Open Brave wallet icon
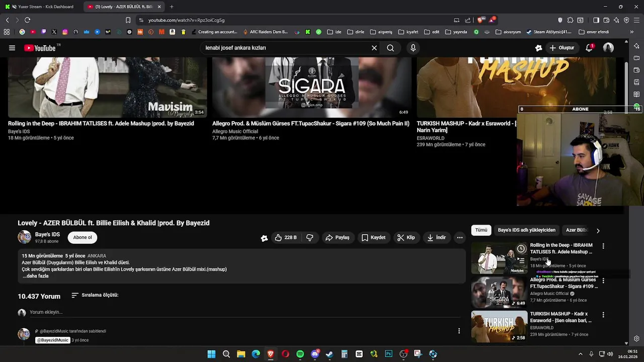 (606, 20)
